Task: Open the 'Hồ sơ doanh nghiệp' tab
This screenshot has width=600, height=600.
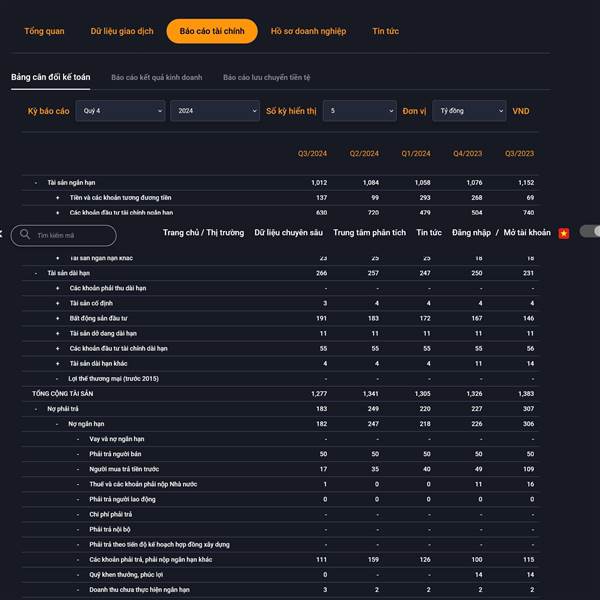Action: 308,31
